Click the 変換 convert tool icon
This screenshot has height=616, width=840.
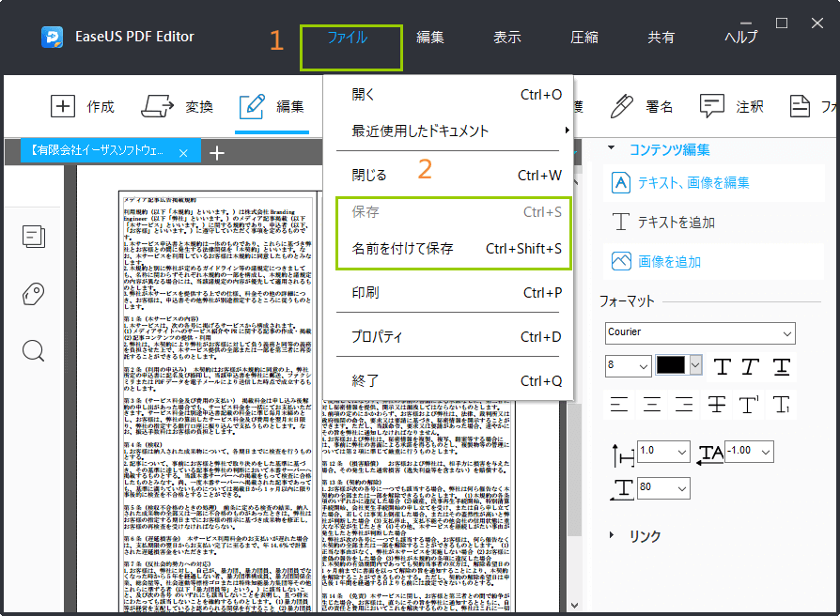tap(158, 106)
